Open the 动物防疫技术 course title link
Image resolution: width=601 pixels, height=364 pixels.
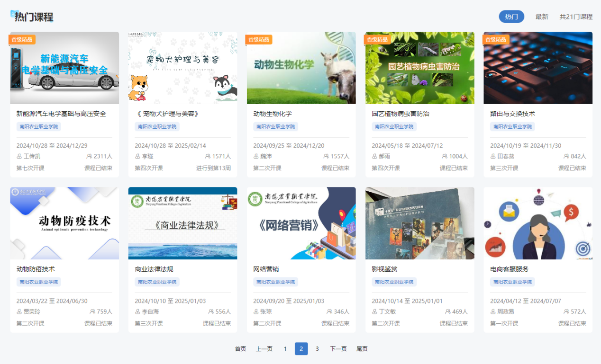[36, 269]
